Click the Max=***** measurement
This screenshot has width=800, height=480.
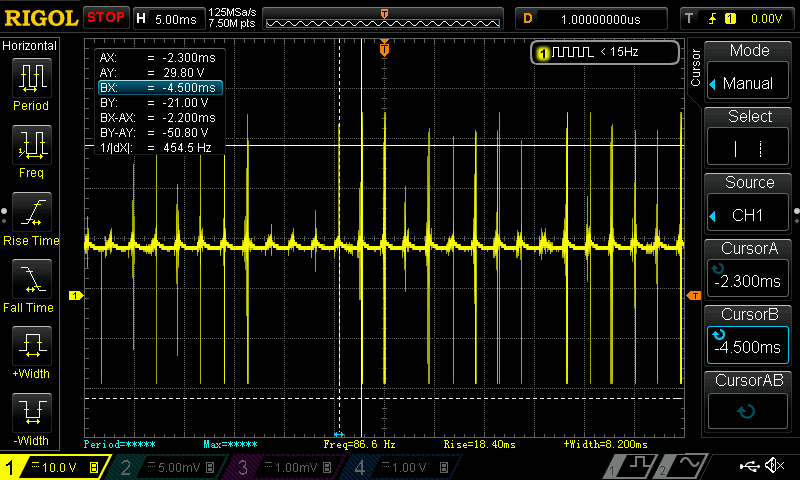(230, 444)
